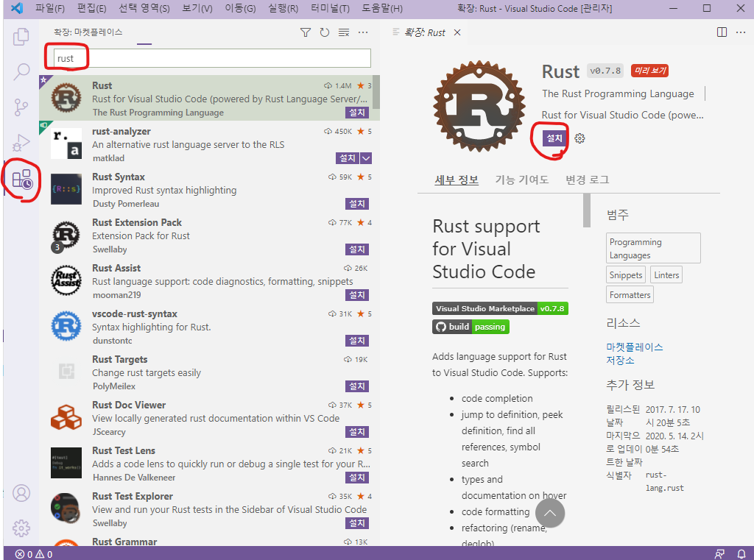Select the Formatters category tag
This screenshot has height=560, width=754.
pos(630,294)
